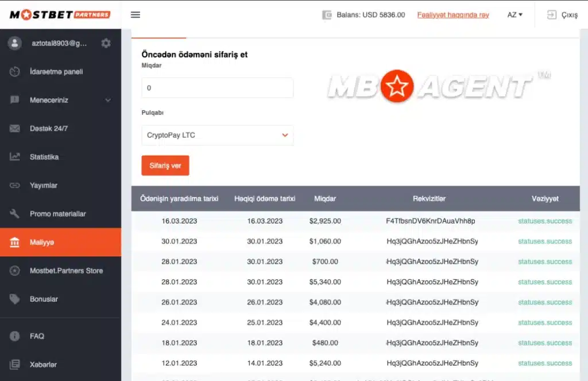The width and height of the screenshot is (588, 381).
Task: Click requisite in the $1,060.00 row
Action: pyautogui.click(x=432, y=241)
